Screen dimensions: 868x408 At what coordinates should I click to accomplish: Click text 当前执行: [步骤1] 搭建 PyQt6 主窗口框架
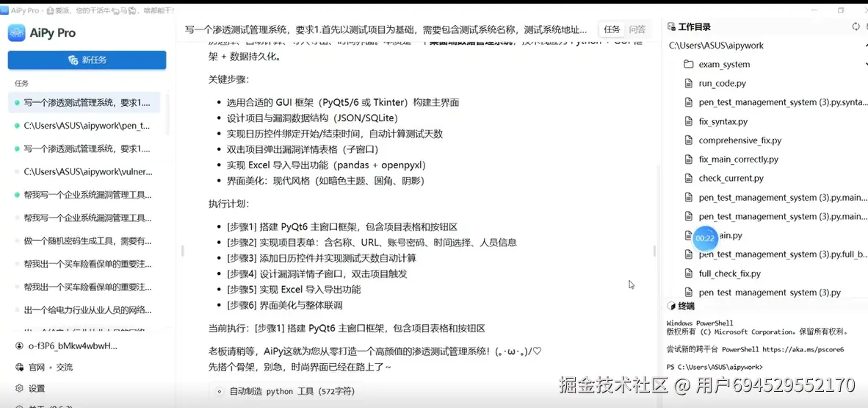click(347, 328)
